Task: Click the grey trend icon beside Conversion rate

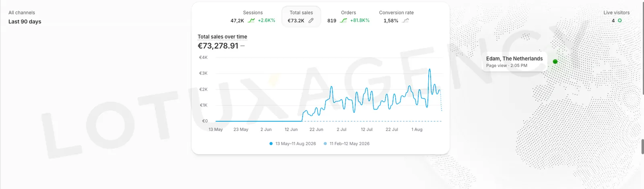Action: (405, 21)
